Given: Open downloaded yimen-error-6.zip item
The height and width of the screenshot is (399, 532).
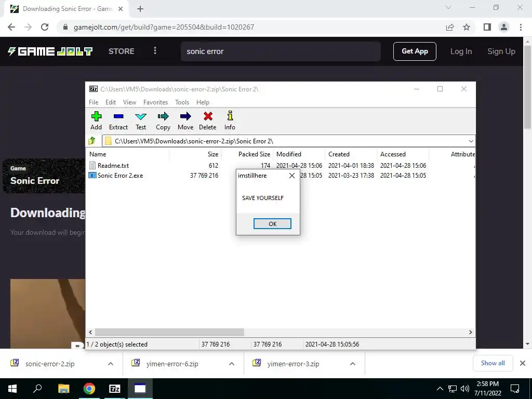Looking at the screenshot, I should [x=172, y=364].
